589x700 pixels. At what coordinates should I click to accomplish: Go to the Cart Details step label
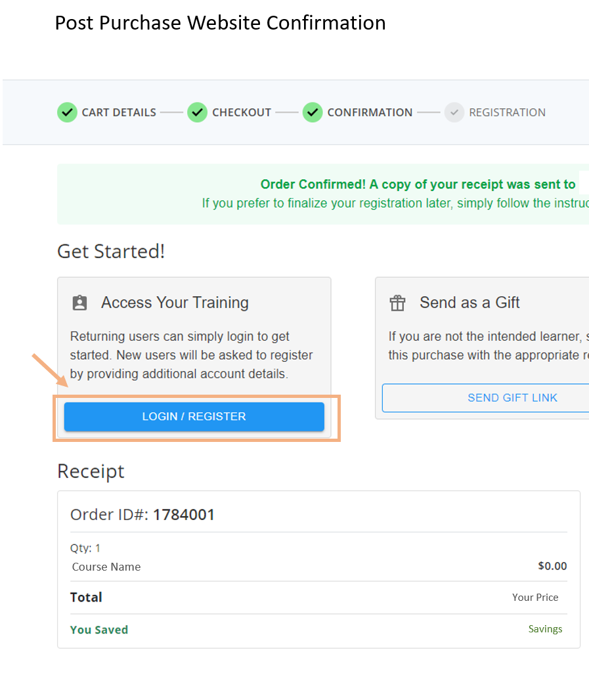[x=119, y=112]
